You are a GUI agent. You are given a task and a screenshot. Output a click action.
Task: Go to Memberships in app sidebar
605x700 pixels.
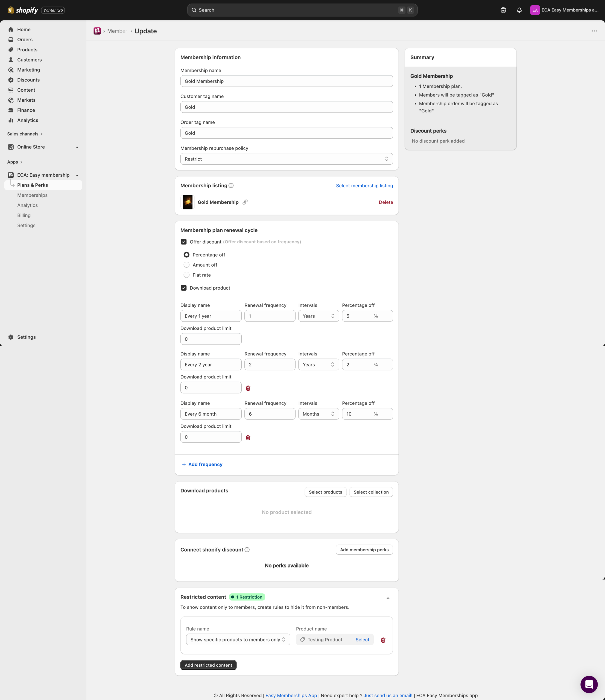pyautogui.click(x=33, y=195)
